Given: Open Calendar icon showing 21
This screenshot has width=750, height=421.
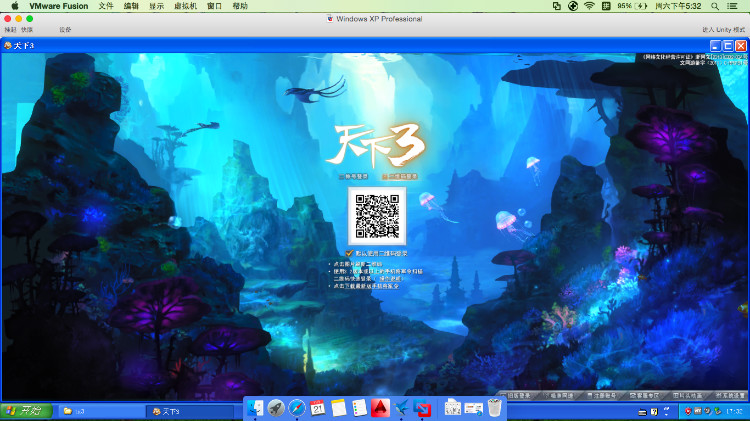Looking at the screenshot, I should pyautogui.click(x=318, y=408).
